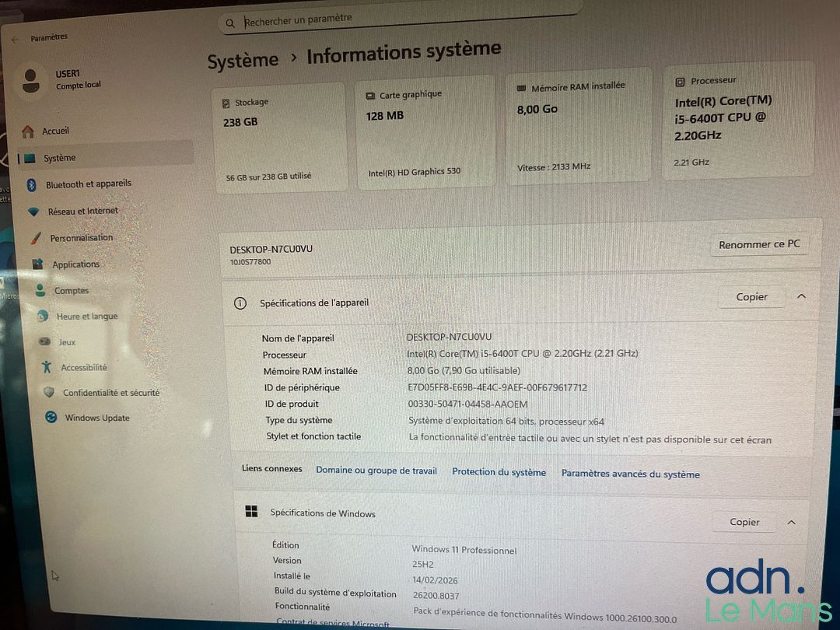Click the Type du système 64 bits value
This screenshot has height=630, width=840.
[x=506, y=421]
